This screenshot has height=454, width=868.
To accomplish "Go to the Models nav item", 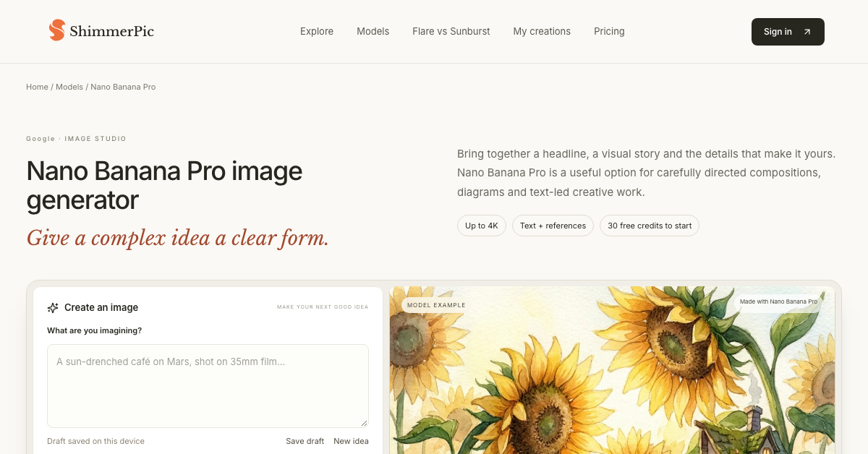I will 373,31.
